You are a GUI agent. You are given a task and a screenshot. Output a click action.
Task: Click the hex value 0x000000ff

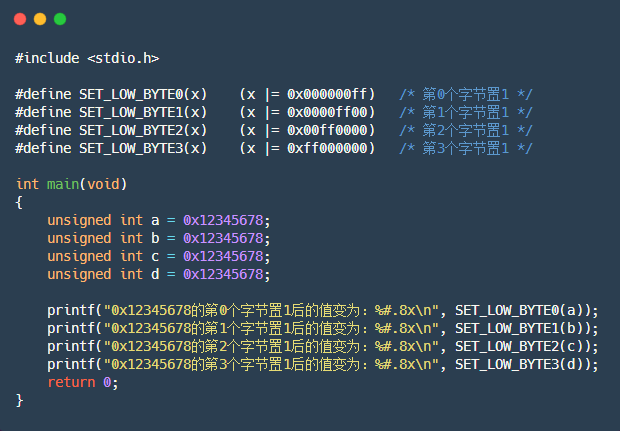point(330,94)
